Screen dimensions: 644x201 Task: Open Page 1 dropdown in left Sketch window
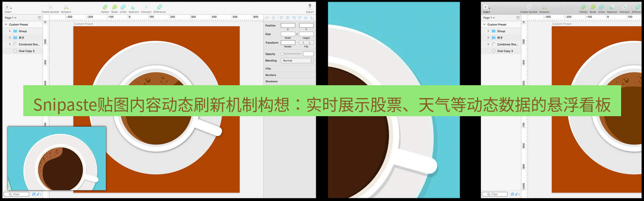[10, 18]
